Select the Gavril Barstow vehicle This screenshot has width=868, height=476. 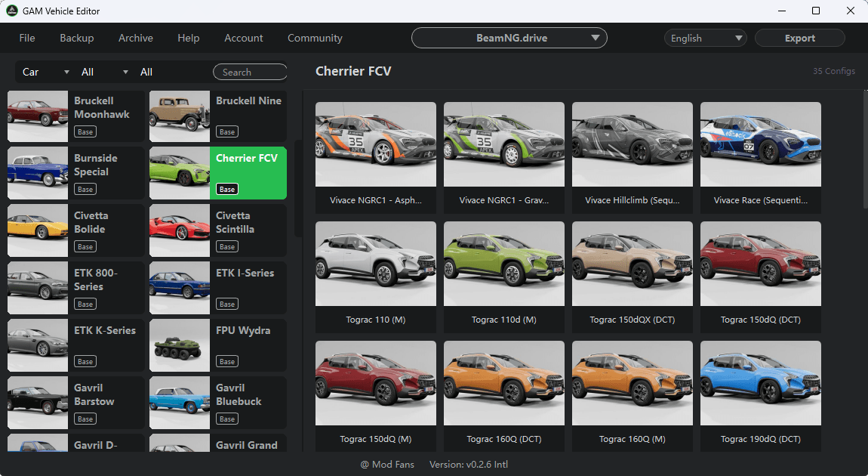tap(75, 403)
